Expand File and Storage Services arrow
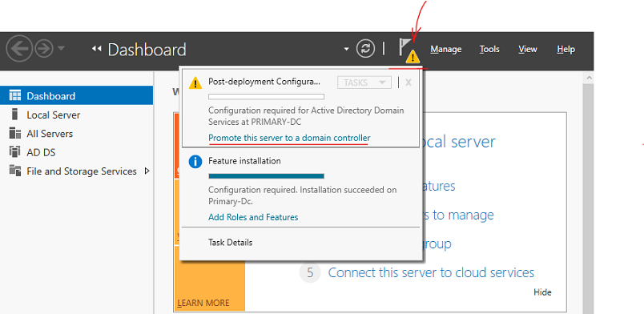This screenshot has height=314, width=644. pyautogui.click(x=147, y=171)
